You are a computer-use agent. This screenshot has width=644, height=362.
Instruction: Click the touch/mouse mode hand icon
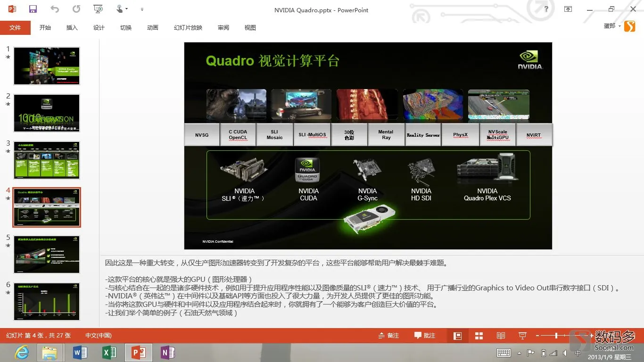click(120, 9)
